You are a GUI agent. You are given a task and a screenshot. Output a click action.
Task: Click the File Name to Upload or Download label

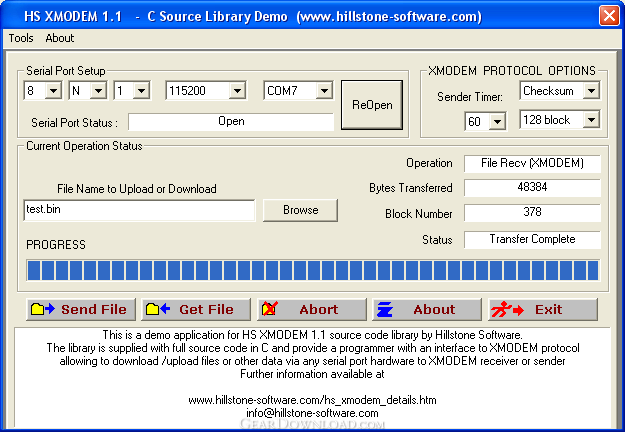[x=137, y=189]
